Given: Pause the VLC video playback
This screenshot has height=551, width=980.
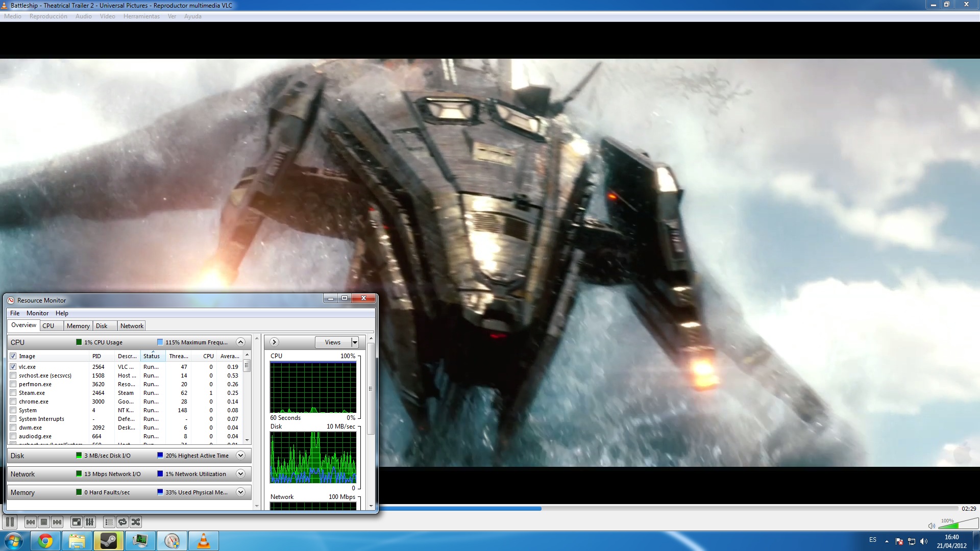Looking at the screenshot, I should click(x=10, y=522).
